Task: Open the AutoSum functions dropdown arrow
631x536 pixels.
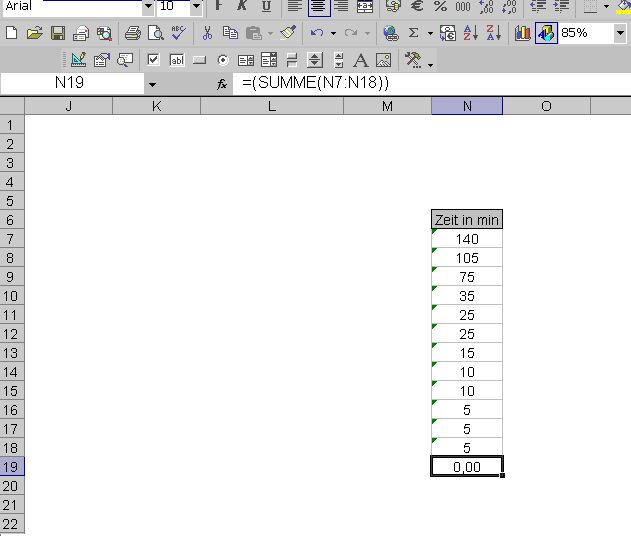Action: tap(430, 33)
